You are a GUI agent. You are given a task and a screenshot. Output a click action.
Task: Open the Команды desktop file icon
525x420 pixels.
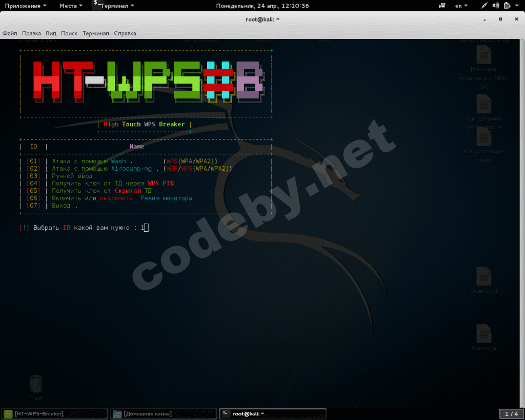point(484,337)
